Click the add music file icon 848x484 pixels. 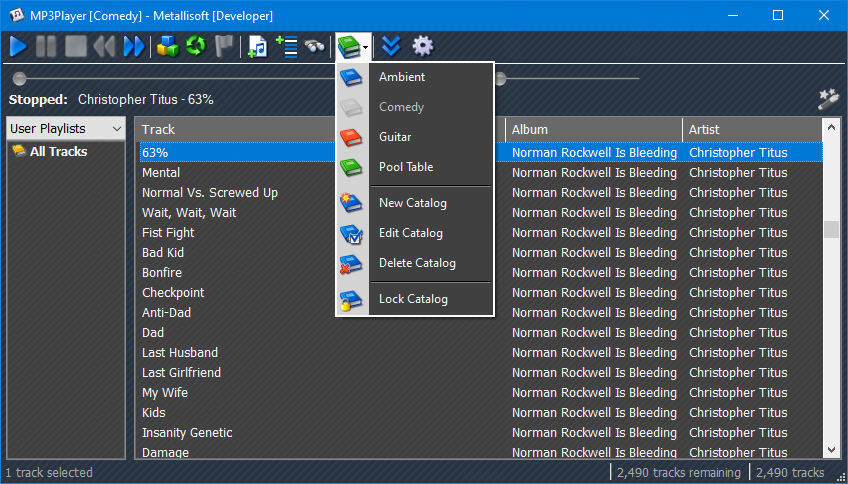[x=258, y=46]
